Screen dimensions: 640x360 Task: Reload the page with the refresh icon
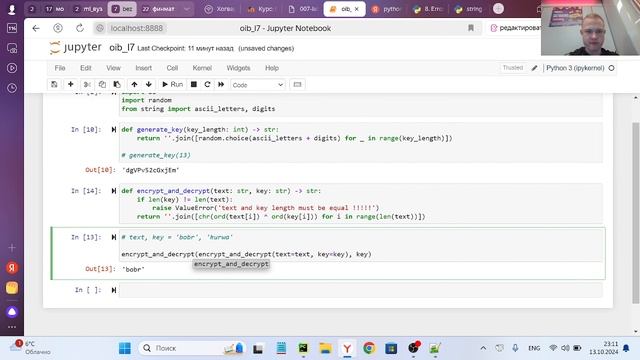[80, 28]
